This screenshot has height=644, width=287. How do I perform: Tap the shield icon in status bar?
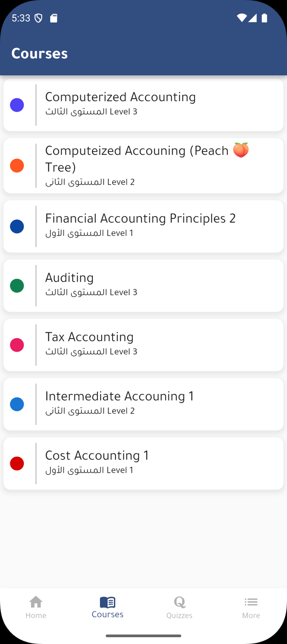39,18
